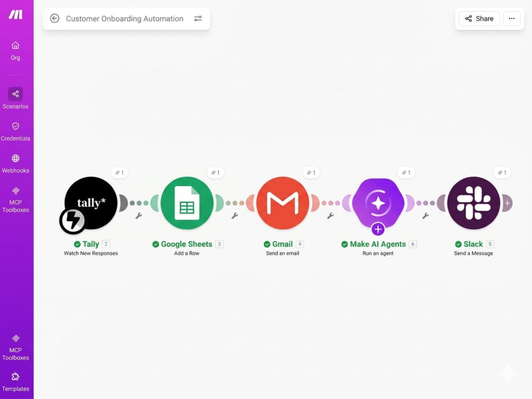532x399 pixels.
Task: Open scenario settings sliders icon
Action: point(198,18)
